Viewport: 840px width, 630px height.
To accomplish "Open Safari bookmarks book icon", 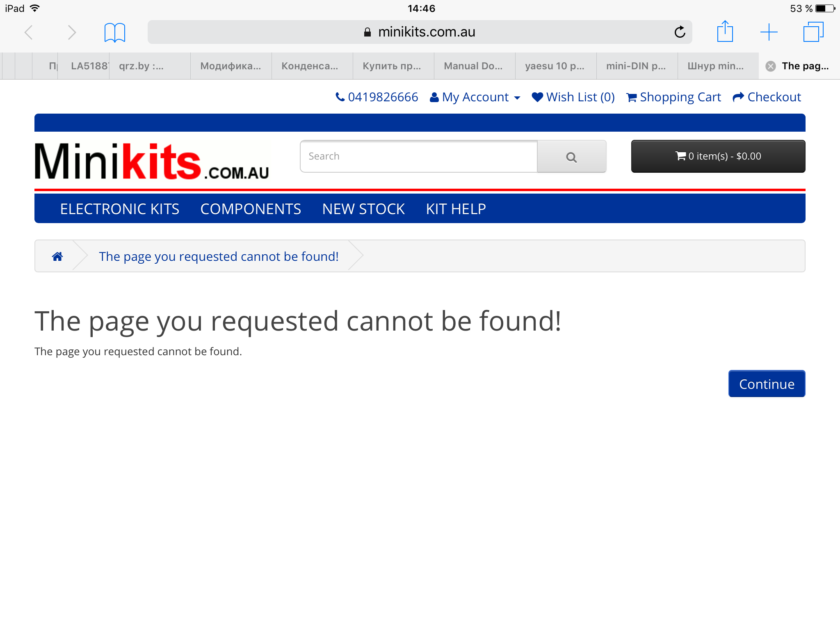I will [x=114, y=32].
